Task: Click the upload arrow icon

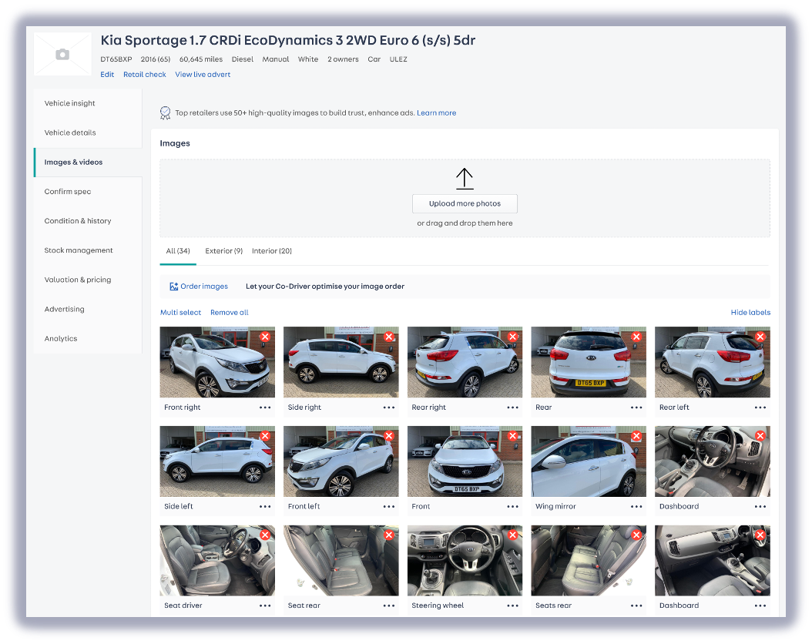Action: tap(465, 179)
